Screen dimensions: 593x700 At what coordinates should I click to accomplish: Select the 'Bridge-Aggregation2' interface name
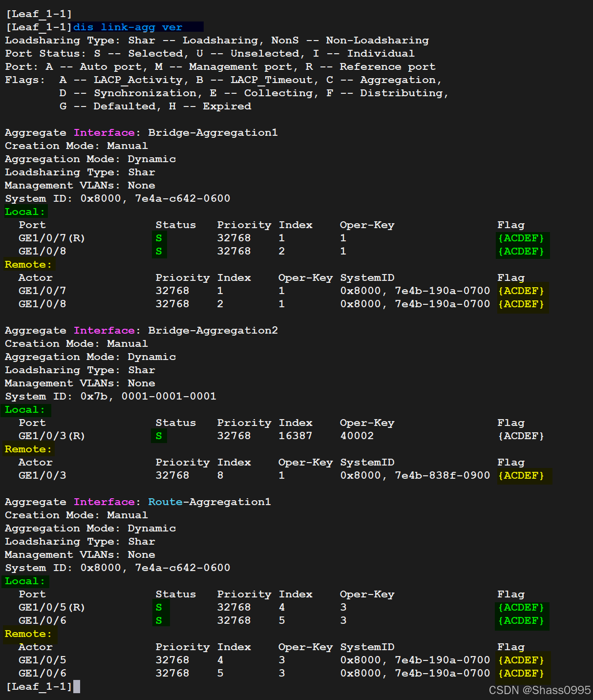[x=213, y=331]
